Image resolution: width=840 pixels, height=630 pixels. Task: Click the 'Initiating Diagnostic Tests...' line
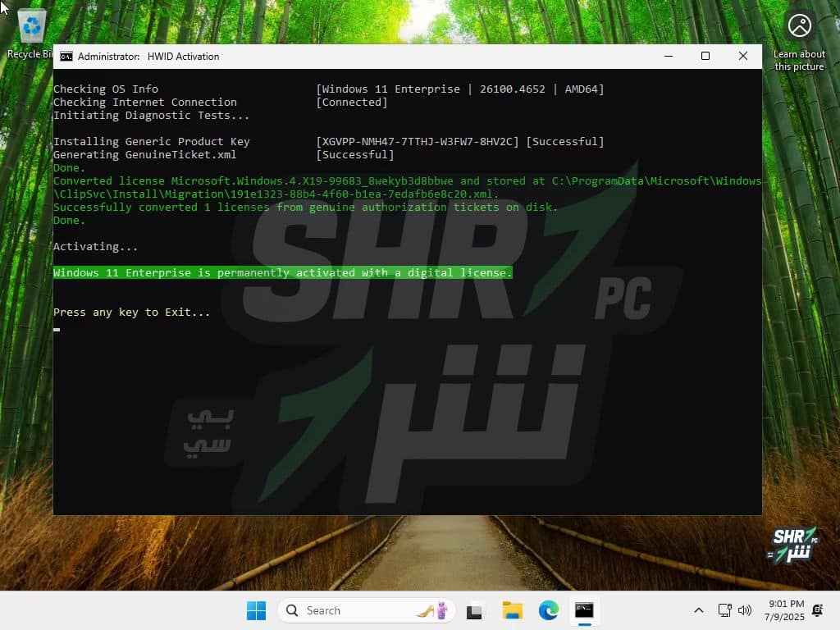pos(151,115)
